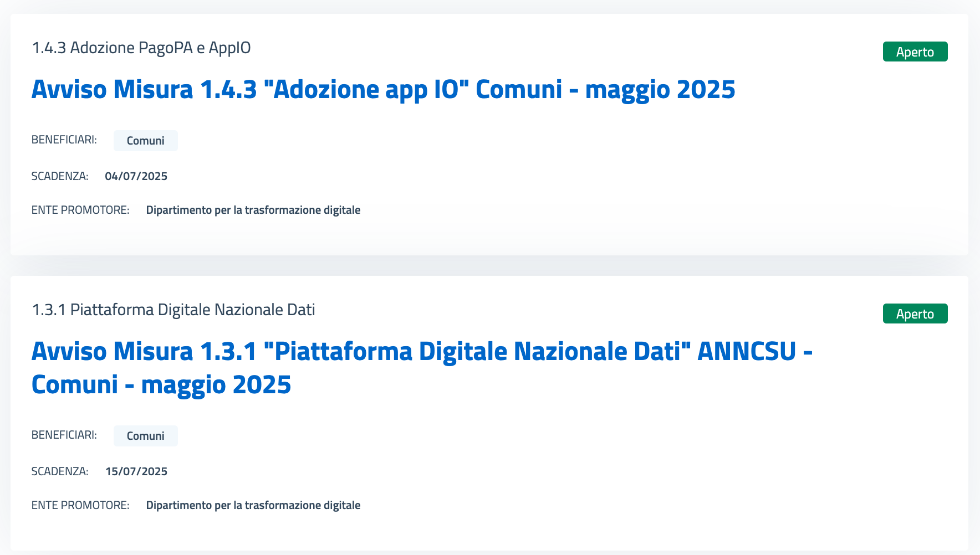
Task: Click the SCADENZA label beside 04/07/2025
Action: pyautogui.click(x=60, y=176)
